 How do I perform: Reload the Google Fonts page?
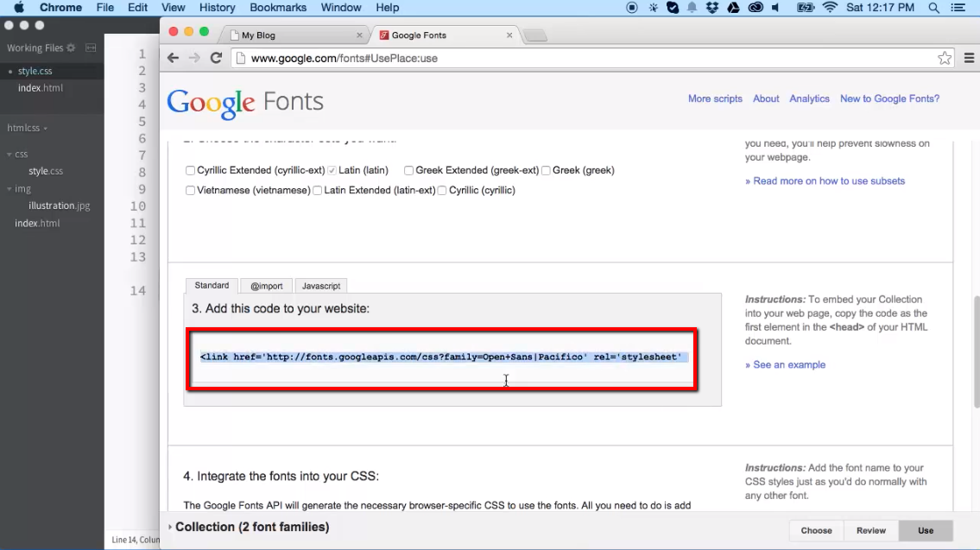click(x=216, y=58)
